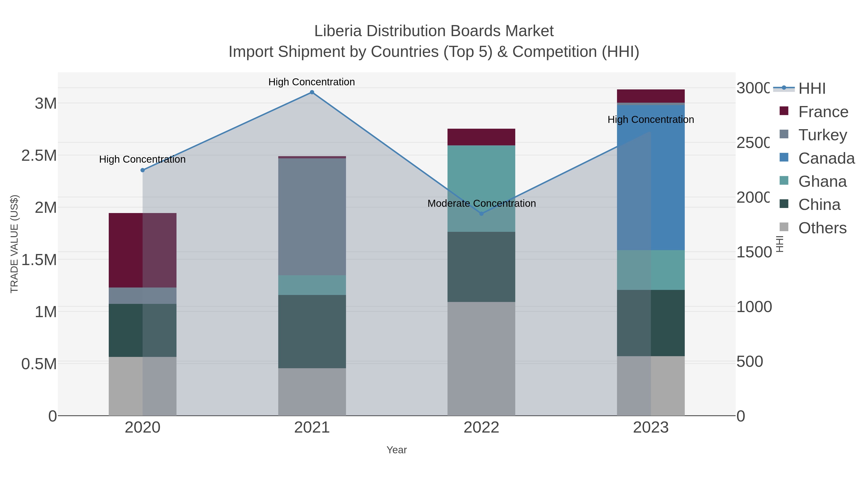Click the Import Shipment by Countries subtitle
Viewport: 868px width, 488px height.
click(434, 52)
